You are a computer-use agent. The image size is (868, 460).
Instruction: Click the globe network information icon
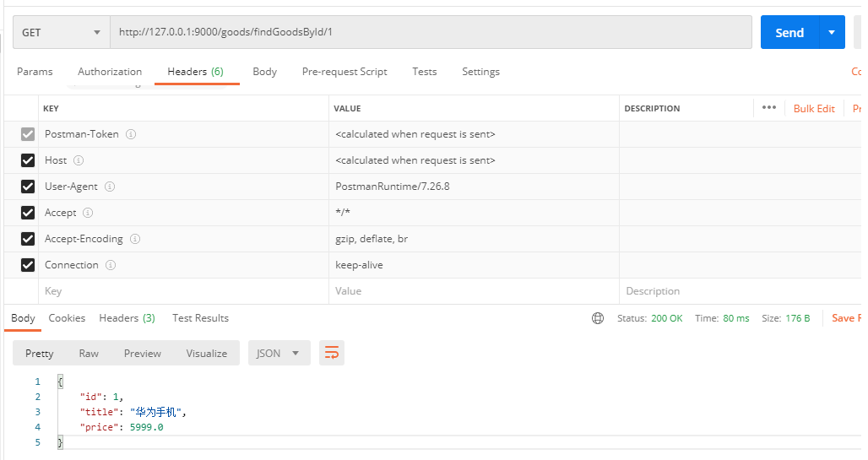(598, 318)
